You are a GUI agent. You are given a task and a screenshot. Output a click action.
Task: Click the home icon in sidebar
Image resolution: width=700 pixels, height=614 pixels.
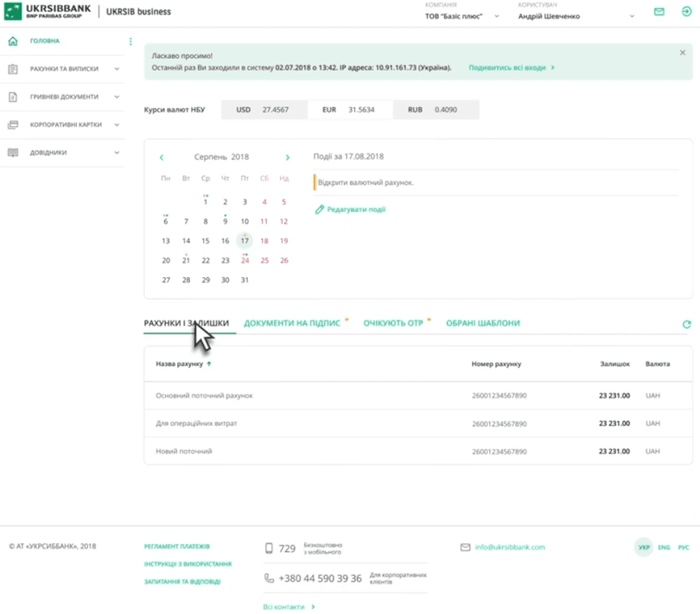click(13, 41)
